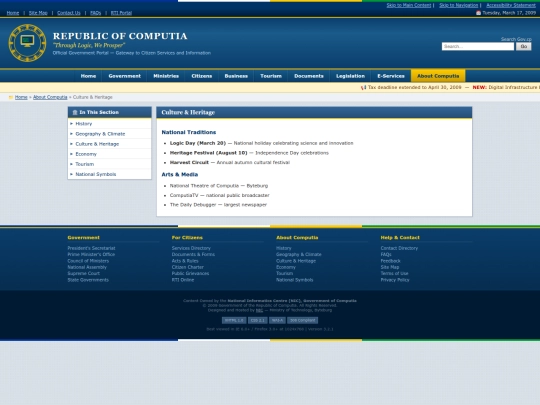Click the XHTML 1.0 badge in footer
The width and height of the screenshot is (540, 405).
[234, 320]
